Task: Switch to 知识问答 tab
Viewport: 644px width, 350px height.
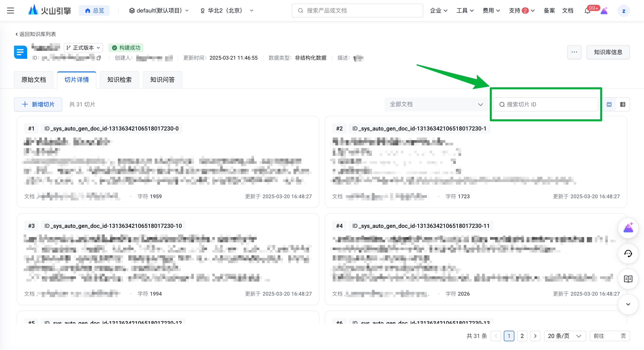Action: [163, 80]
